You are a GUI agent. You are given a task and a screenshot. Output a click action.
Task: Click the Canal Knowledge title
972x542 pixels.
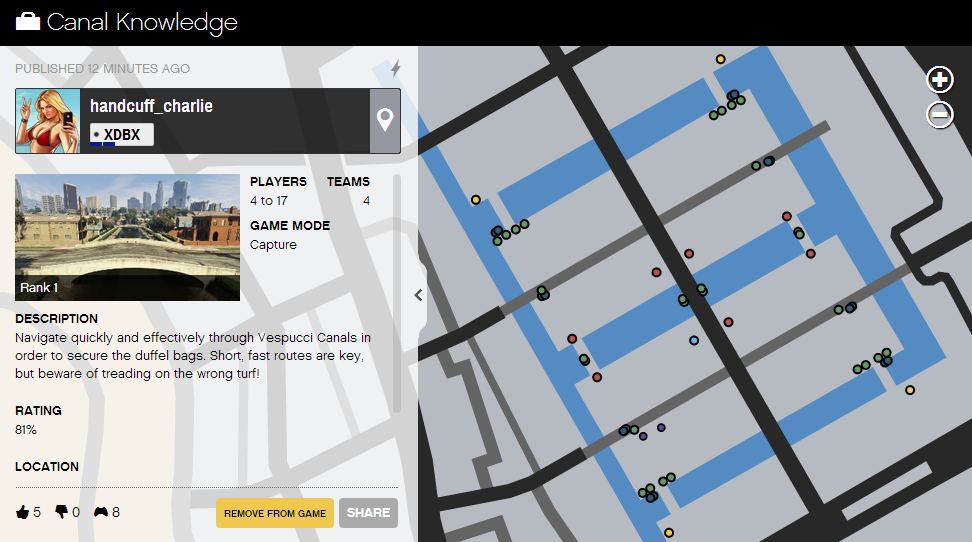point(142,22)
